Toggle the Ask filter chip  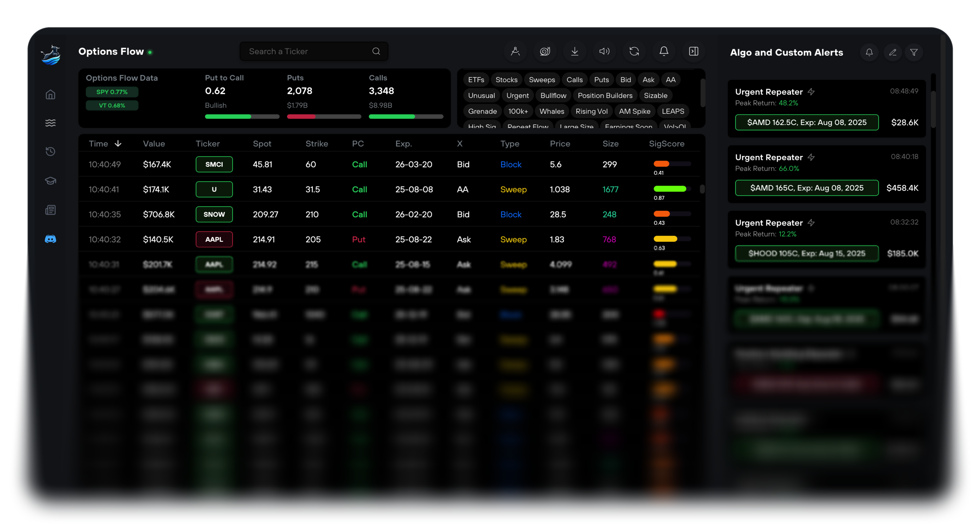pyautogui.click(x=648, y=80)
